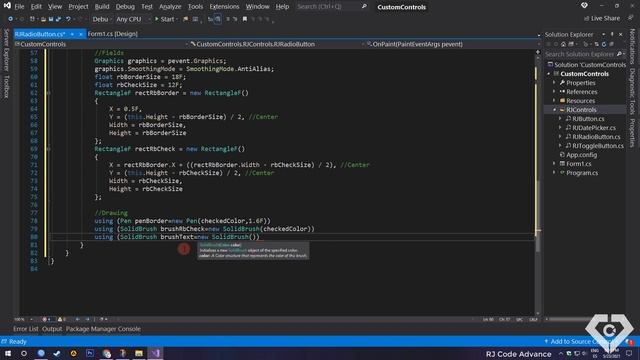Open the Window menu
This screenshot has height=360, width=640.
(257, 7)
